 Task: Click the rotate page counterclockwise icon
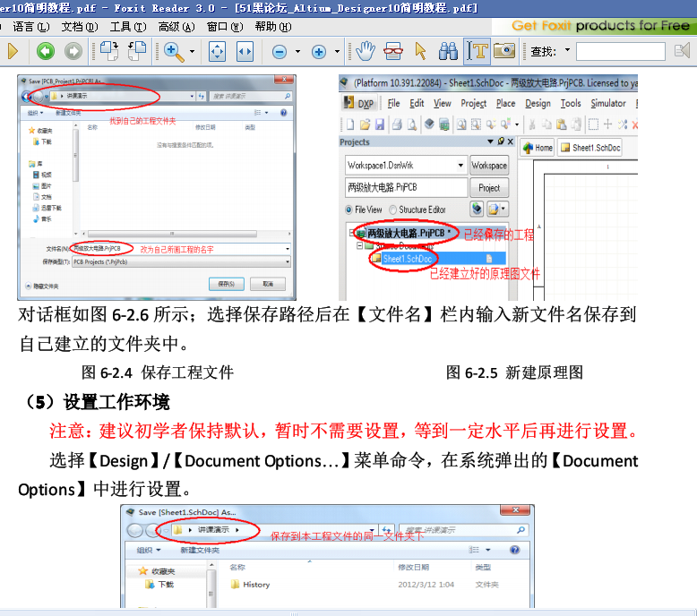137,51
